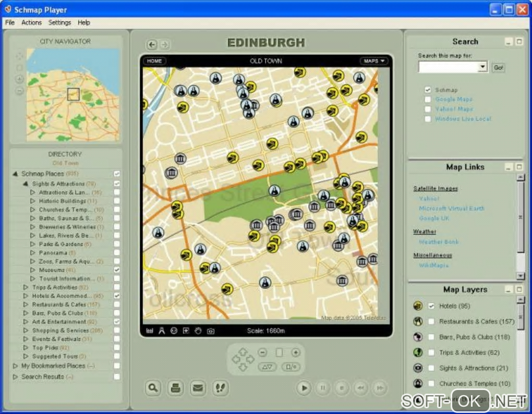Viewport: 532px width, 414px height.
Task: Click the bookmark plus icon in map toolbar
Action: pyautogui.click(x=186, y=331)
